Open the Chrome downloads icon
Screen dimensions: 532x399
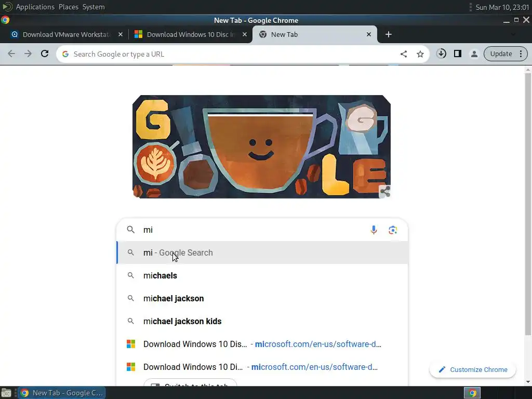point(441,54)
